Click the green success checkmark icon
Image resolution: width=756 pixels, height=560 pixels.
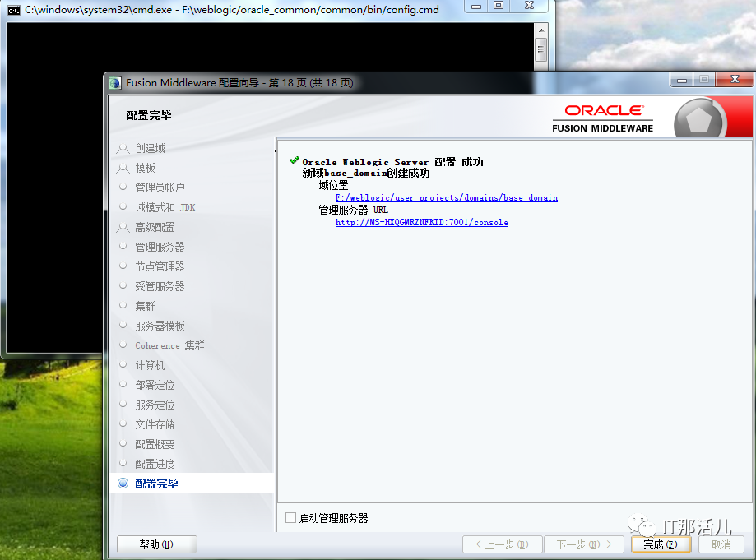[x=295, y=160]
